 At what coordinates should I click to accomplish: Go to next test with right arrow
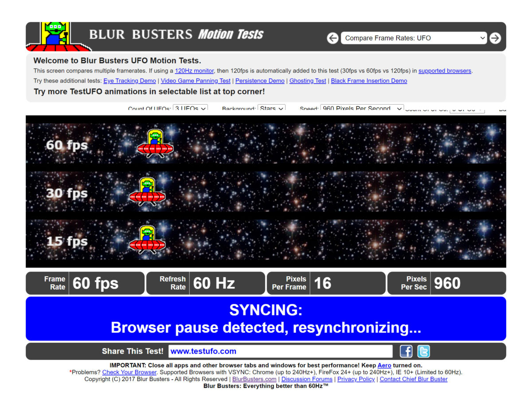(495, 38)
